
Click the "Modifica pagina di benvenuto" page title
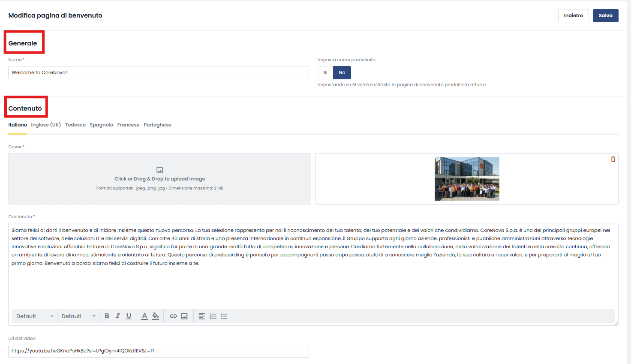pyautogui.click(x=55, y=15)
